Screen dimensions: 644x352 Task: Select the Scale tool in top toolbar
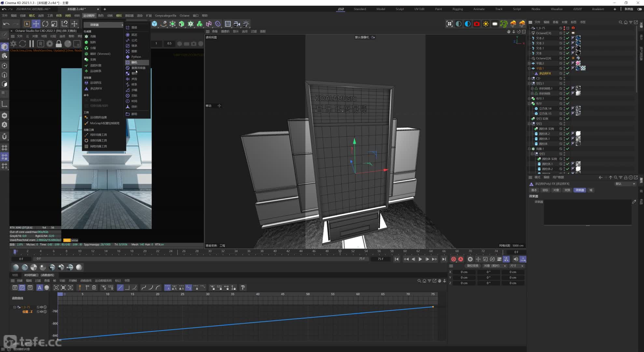click(x=54, y=24)
